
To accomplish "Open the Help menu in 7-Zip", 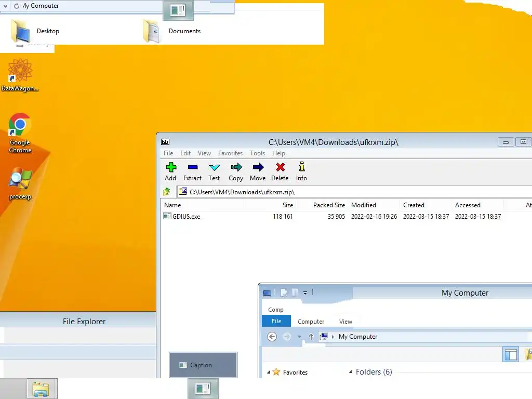I will (x=278, y=153).
